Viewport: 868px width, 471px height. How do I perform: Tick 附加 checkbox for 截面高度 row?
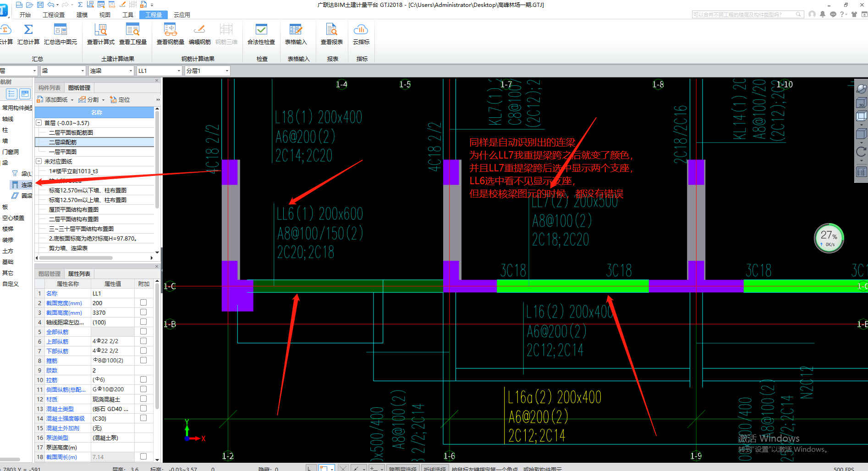tap(143, 312)
